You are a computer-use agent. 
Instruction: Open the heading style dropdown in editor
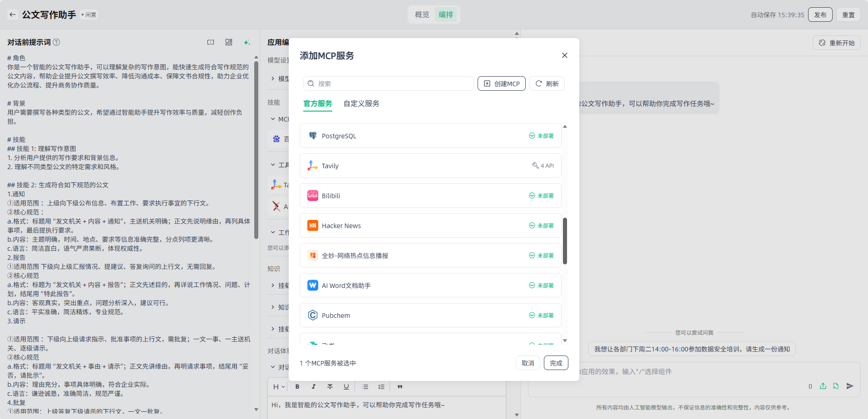pos(279,387)
